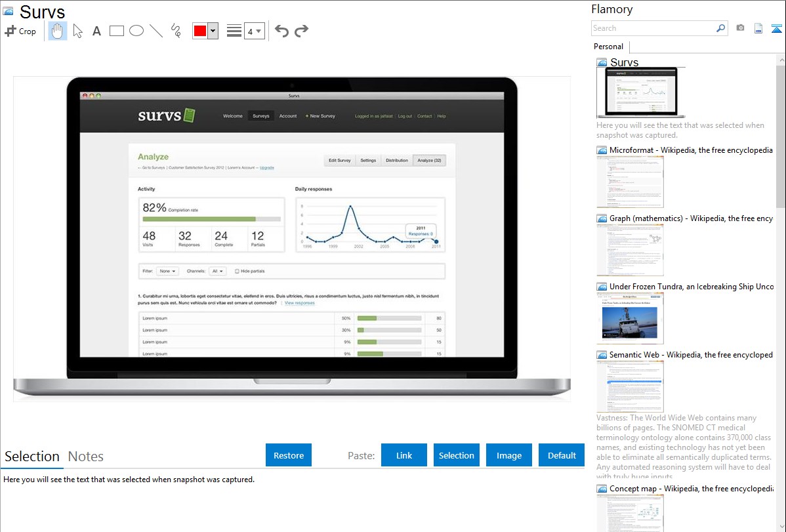Select the arrow pointer tool
This screenshot has width=786, height=532.
click(x=77, y=31)
